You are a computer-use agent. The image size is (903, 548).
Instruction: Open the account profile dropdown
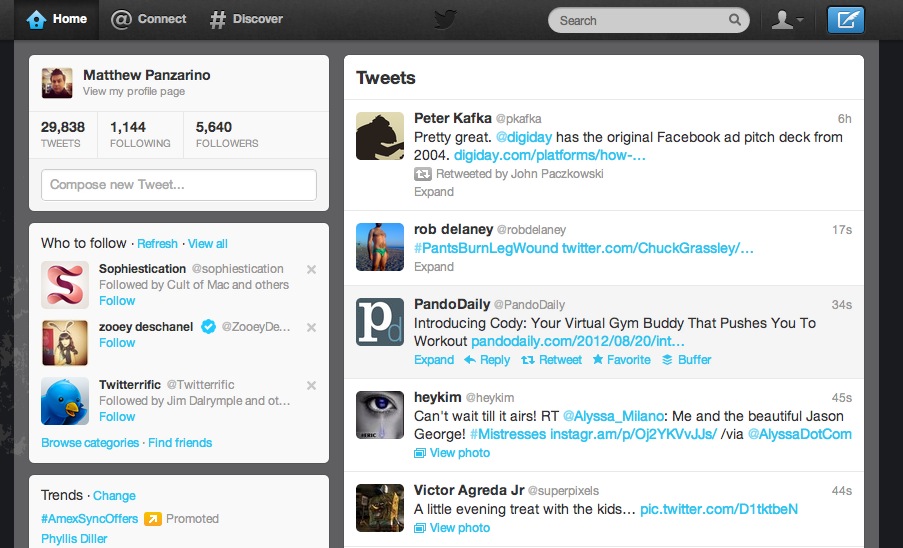(x=787, y=20)
